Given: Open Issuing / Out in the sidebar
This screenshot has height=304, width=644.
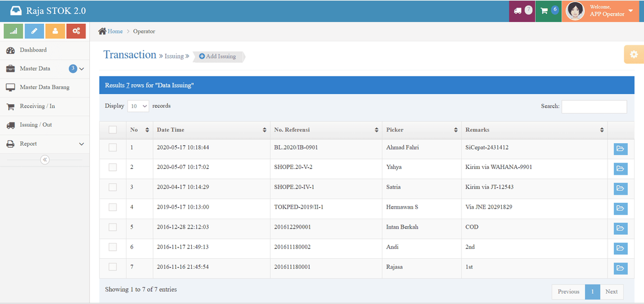Looking at the screenshot, I should click(45, 125).
